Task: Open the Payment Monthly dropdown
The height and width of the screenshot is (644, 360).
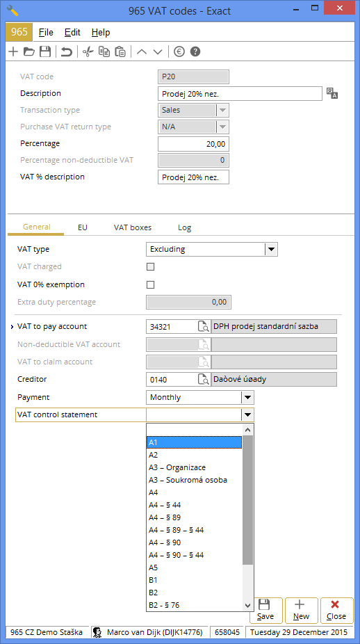Action: point(247,398)
